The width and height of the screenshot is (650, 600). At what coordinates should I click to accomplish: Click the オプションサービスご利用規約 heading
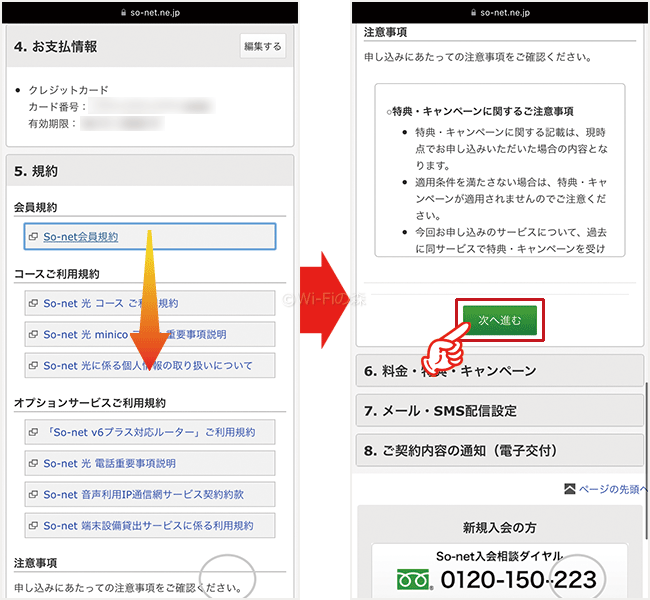pos(90,403)
